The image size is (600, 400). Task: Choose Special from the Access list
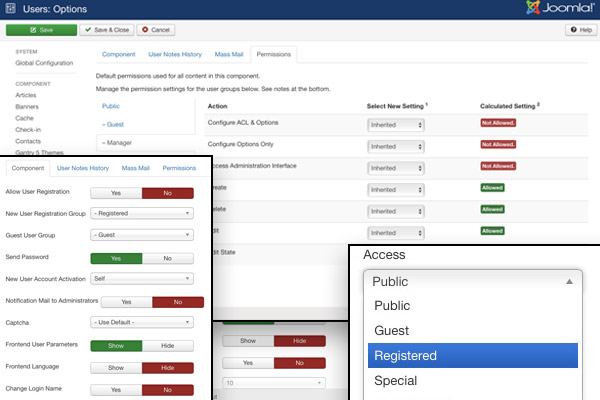[395, 381]
